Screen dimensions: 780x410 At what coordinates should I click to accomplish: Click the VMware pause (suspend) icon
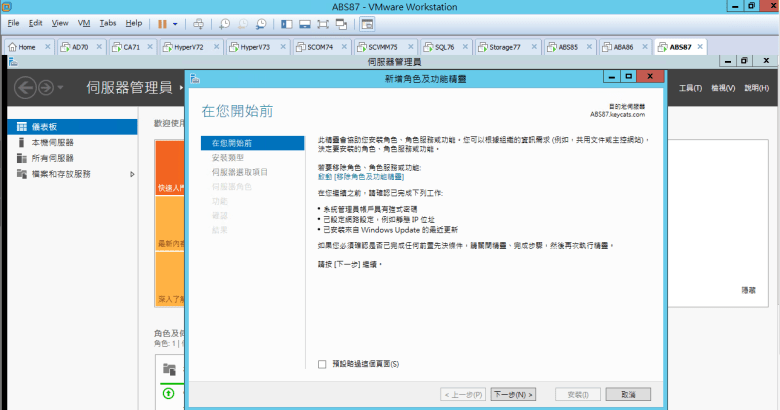click(x=163, y=22)
